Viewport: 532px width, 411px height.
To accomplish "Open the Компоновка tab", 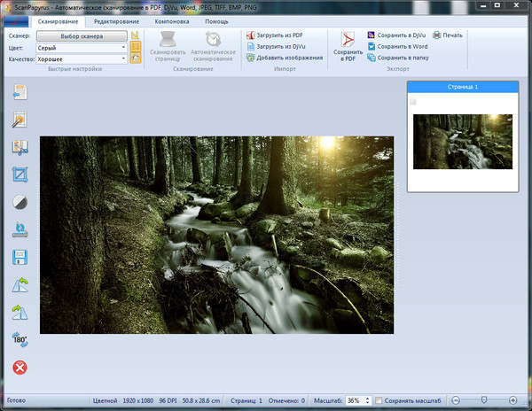I will point(170,19).
